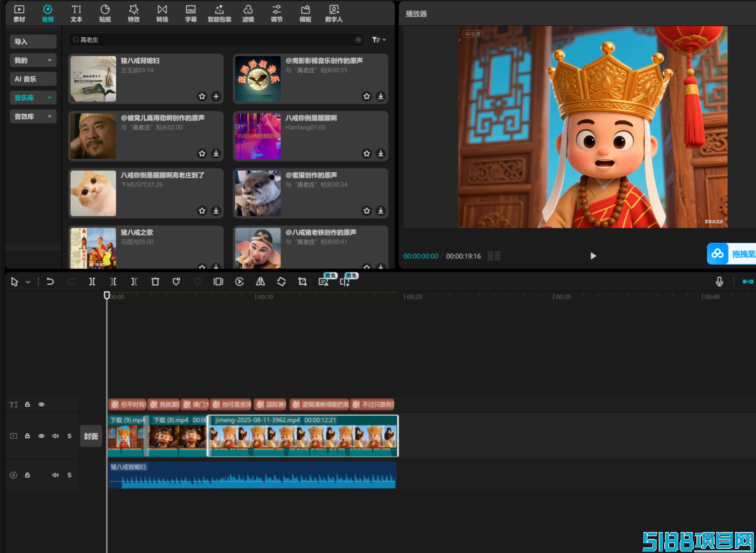Click the split clip tool
This screenshot has height=553, width=756.
[x=92, y=281]
